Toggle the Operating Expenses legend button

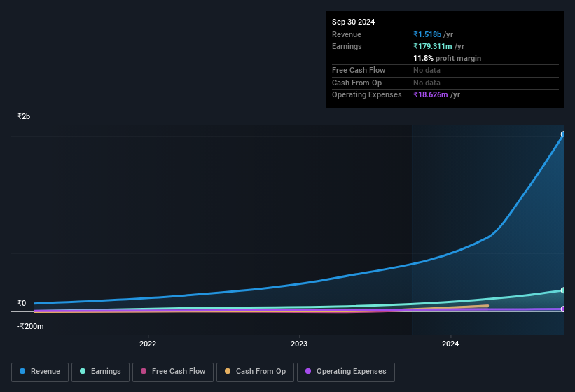click(x=346, y=372)
